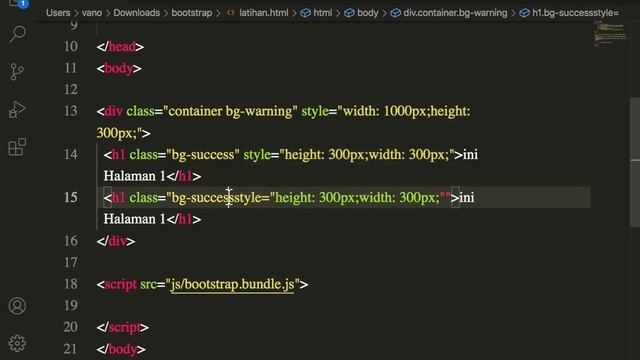The height and width of the screenshot is (360, 640).
Task: Select the Users breadcrumb segment
Action: (x=58, y=13)
